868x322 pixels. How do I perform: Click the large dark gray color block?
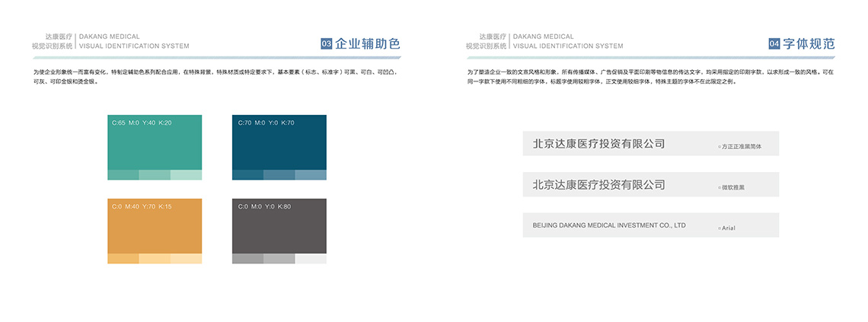[279, 226]
